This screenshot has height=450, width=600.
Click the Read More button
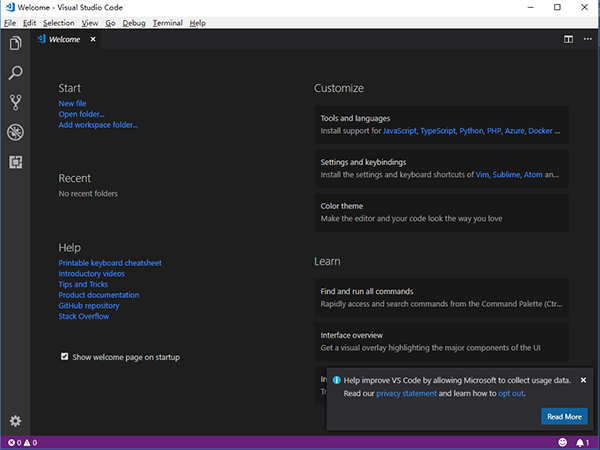(x=564, y=416)
